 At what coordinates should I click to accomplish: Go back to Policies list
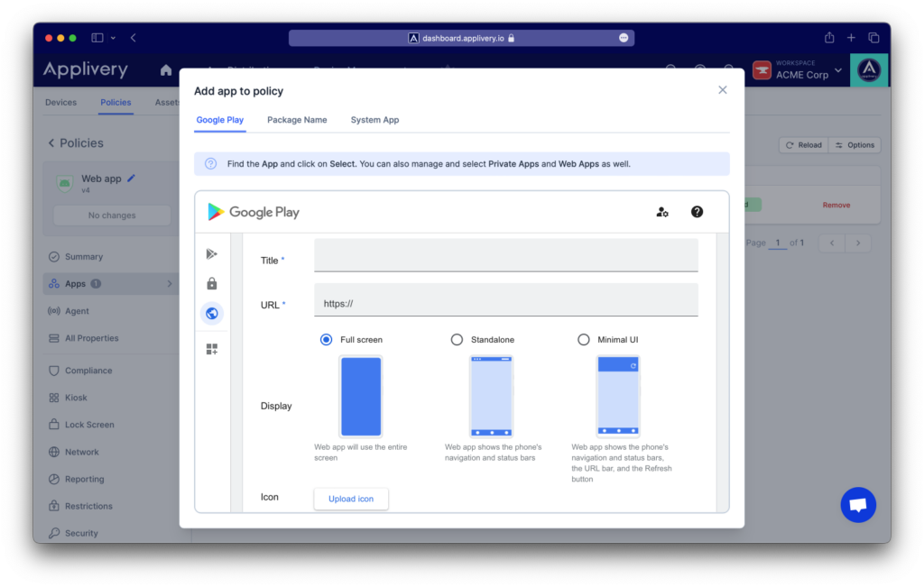tap(76, 143)
